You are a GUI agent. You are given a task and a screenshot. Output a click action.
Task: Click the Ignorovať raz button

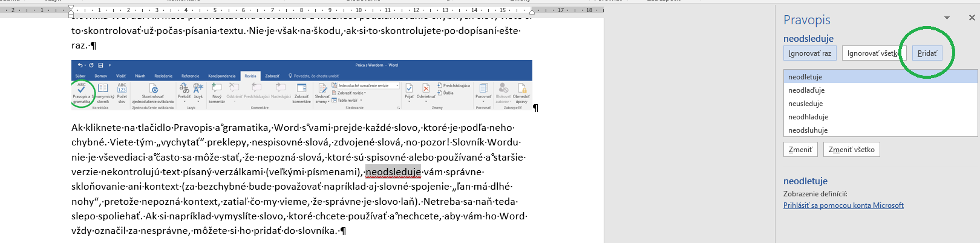tap(810, 53)
